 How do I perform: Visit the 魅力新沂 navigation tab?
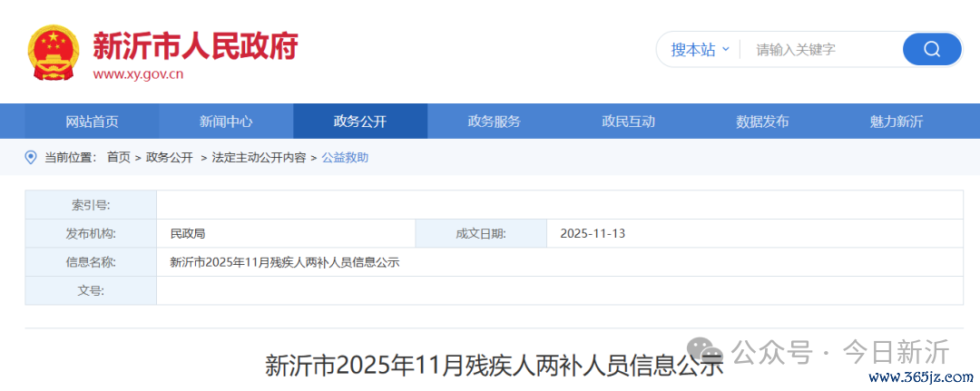(x=897, y=122)
